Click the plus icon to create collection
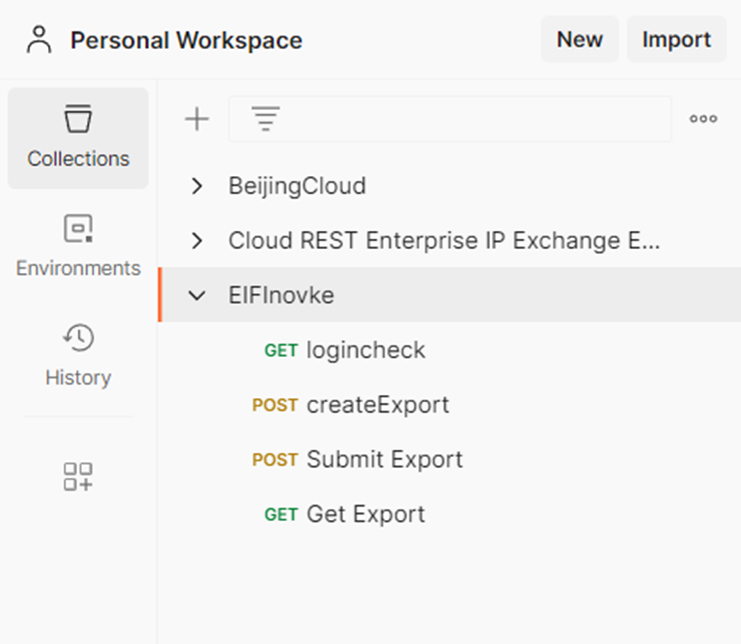 [x=197, y=119]
